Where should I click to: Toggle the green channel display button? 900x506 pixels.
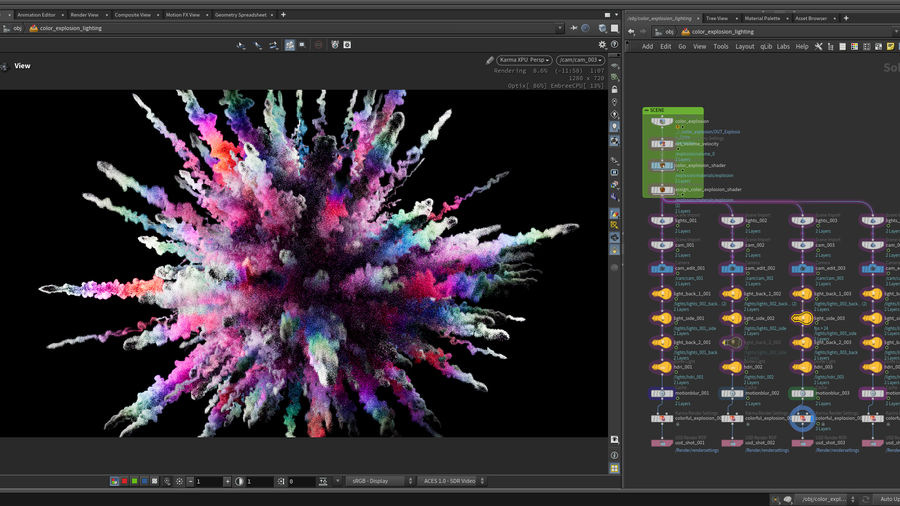coord(134,481)
